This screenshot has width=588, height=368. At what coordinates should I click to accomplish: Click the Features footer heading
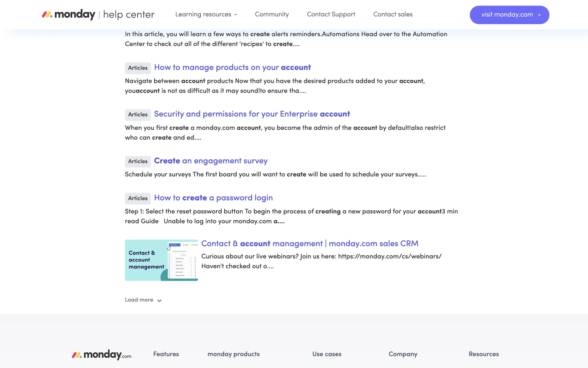coord(166,354)
